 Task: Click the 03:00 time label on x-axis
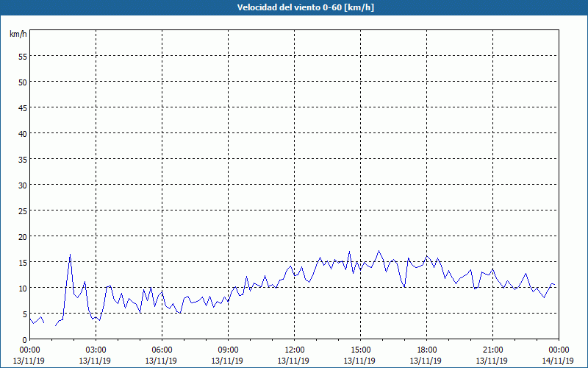(96, 350)
